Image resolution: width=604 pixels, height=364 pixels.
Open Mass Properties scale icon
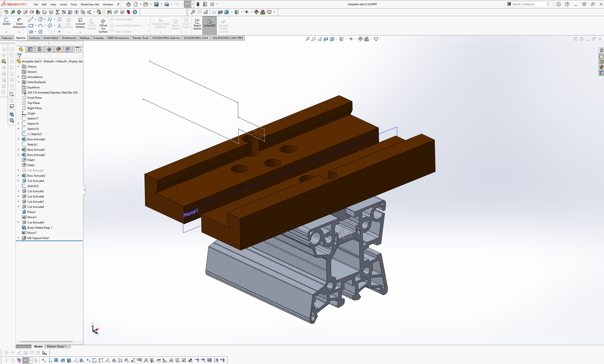(x=19, y=12)
